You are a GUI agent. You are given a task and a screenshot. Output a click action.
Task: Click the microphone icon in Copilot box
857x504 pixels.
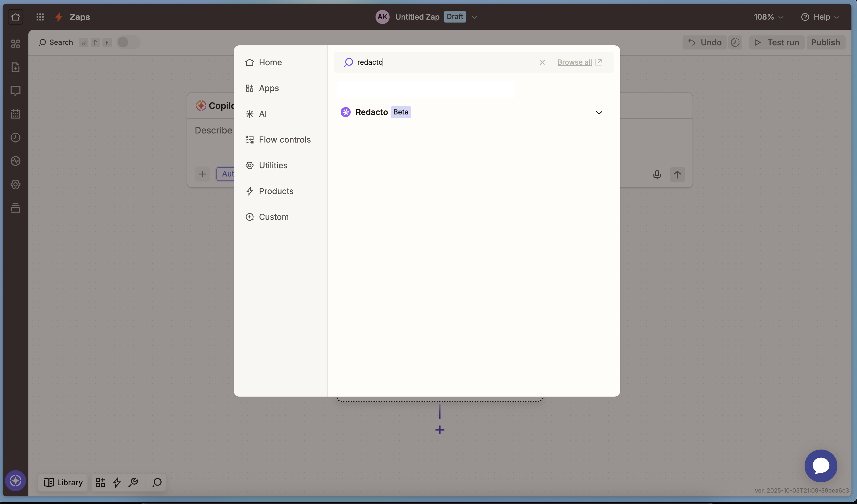point(657,174)
